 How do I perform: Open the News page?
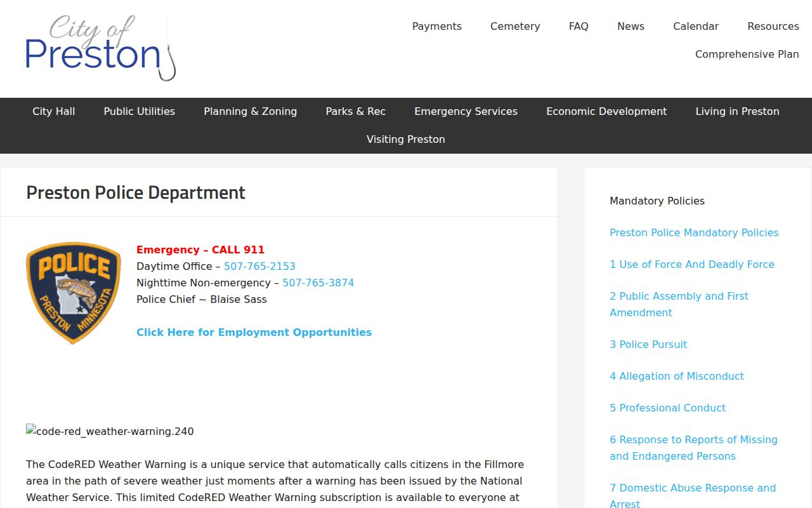631,26
